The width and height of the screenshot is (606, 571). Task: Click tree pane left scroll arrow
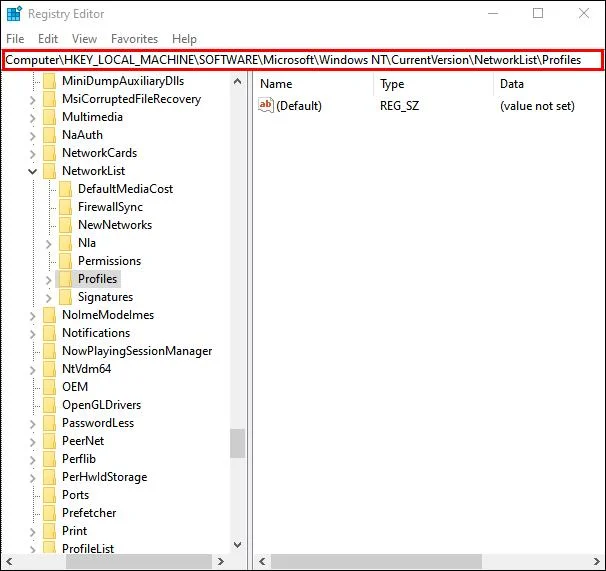[9, 561]
